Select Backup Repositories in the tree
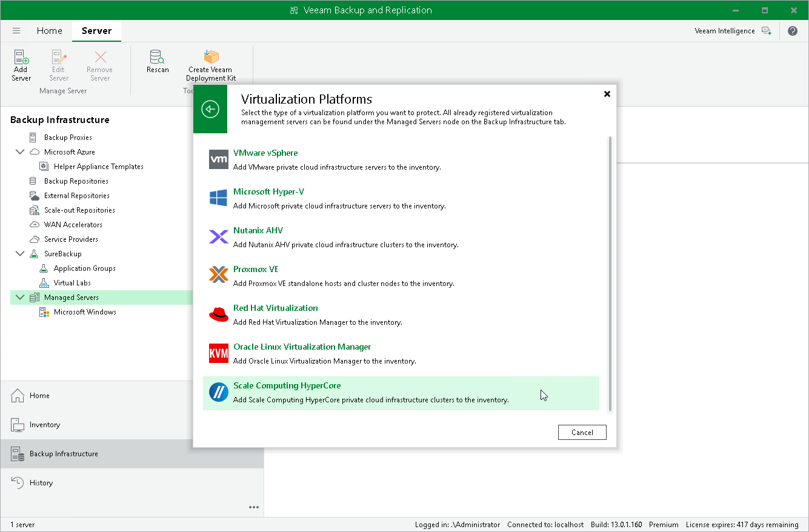The width and height of the screenshot is (809, 532). 76,181
